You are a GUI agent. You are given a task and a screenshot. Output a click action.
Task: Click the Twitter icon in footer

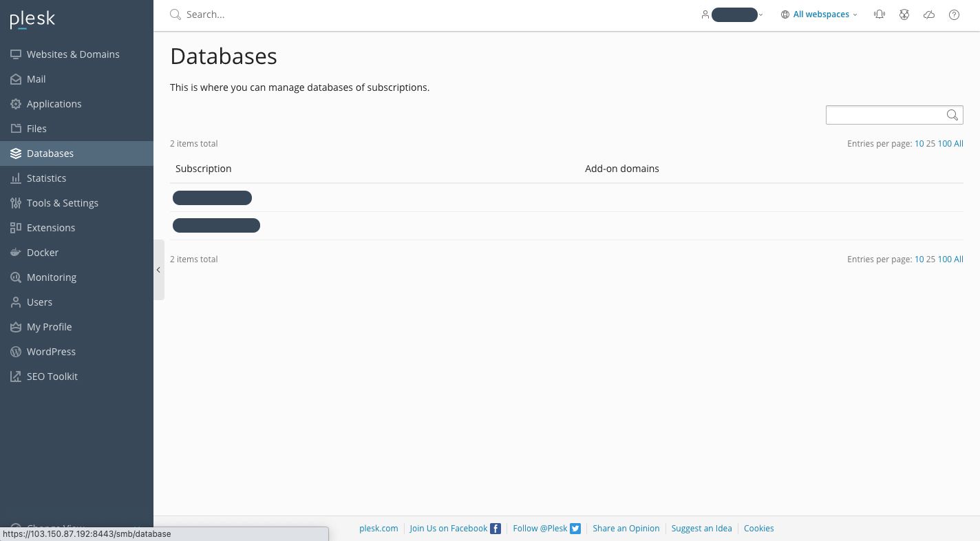click(x=575, y=529)
